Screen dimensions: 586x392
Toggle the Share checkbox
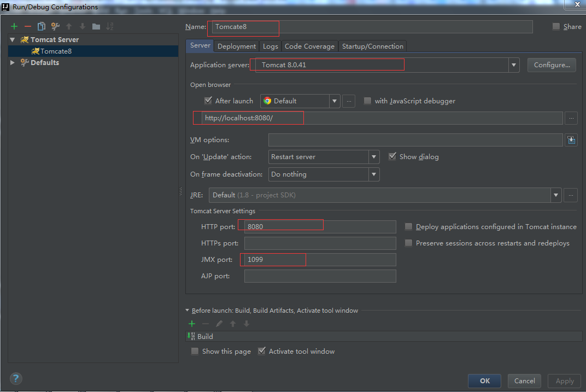tap(556, 27)
